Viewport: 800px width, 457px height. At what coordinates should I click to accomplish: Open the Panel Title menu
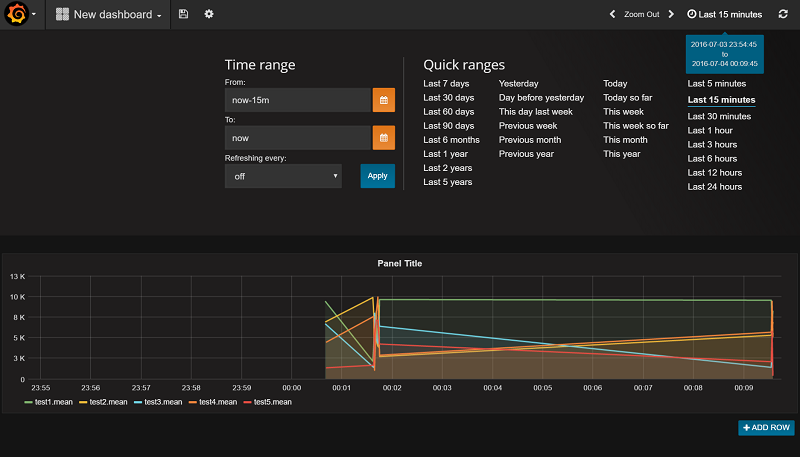[x=399, y=263]
